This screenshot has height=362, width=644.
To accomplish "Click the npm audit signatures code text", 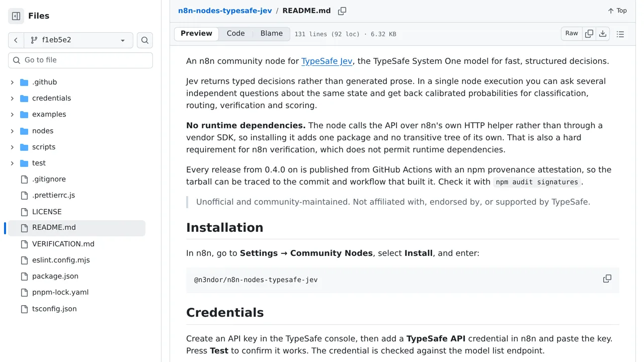I will click(x=537, y=182).
